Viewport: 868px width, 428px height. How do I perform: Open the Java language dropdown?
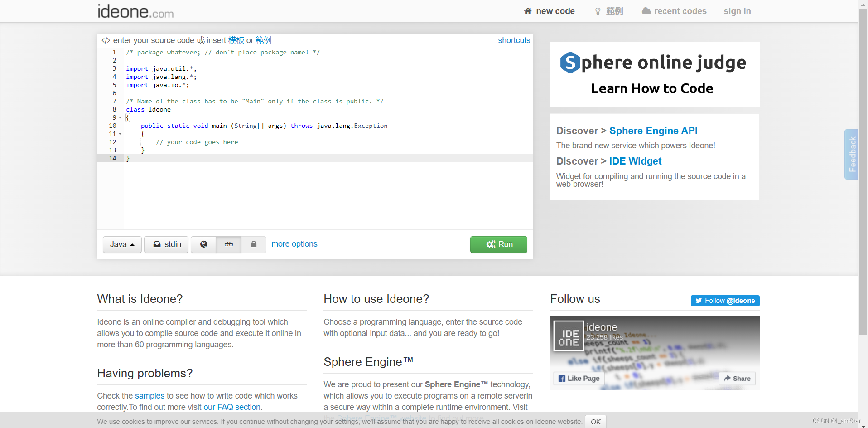122,244
